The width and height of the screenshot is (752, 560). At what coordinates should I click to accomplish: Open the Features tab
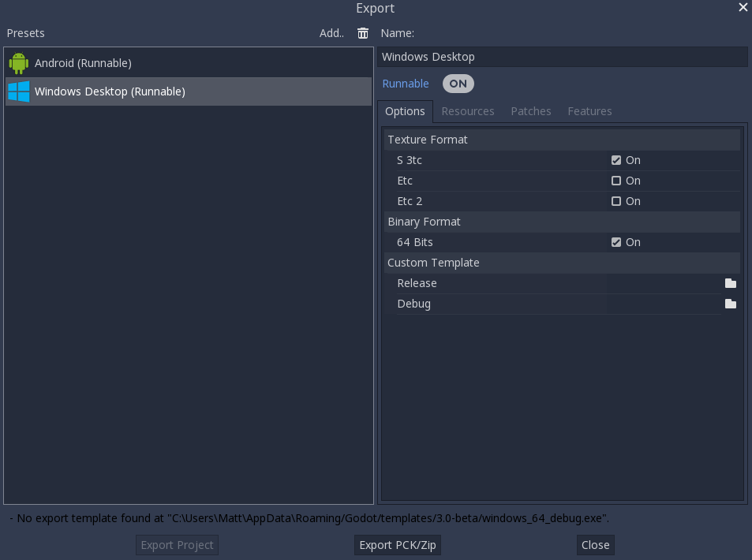[589, 111]
